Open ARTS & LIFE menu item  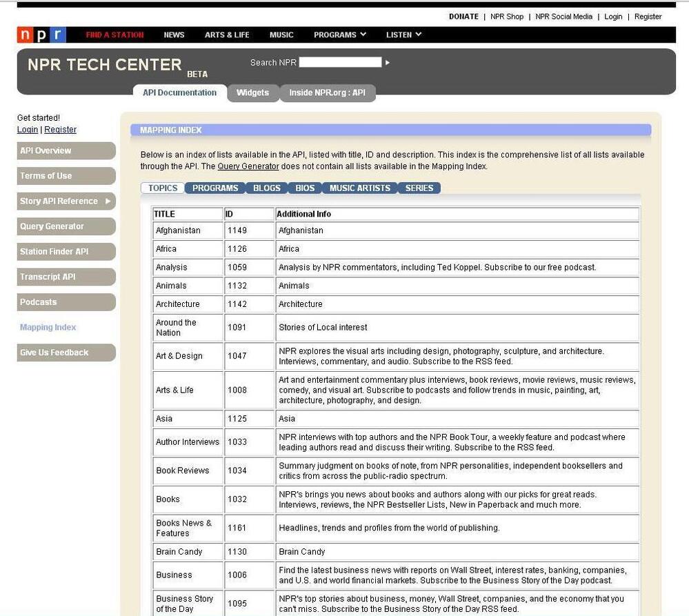coord(227,34)
